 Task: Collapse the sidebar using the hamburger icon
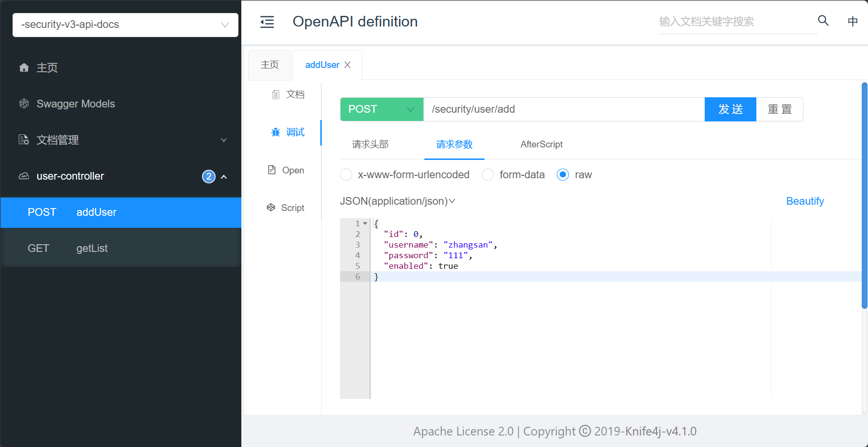coord(267,22)
